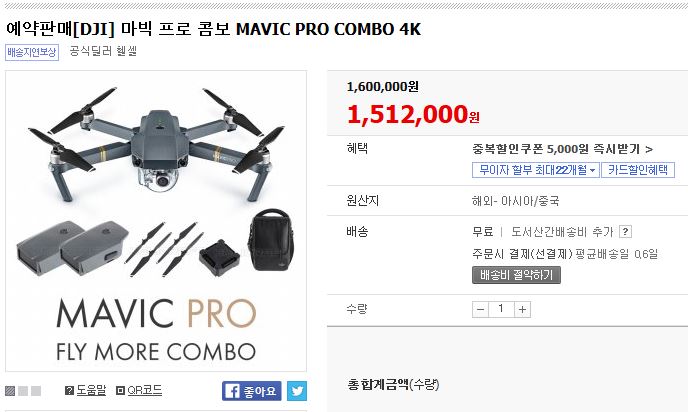Decrease quantity with the minus button

tap(480, 309)
